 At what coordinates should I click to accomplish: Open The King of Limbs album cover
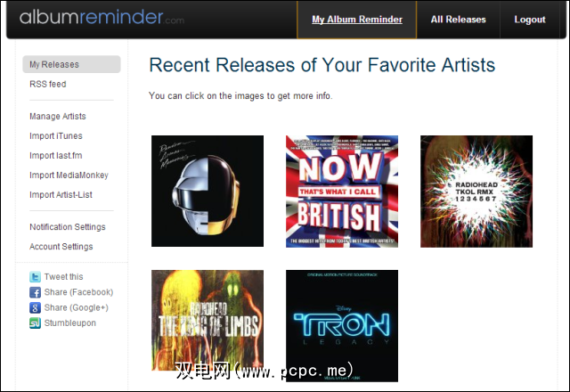click(208, 321)
